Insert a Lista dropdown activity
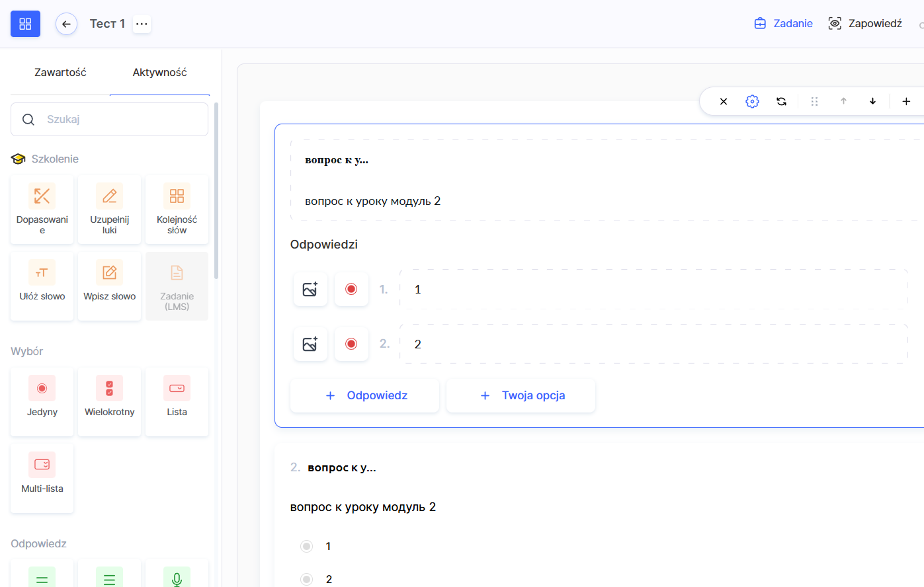Screen dimensions: 924x587 point(177,401)
